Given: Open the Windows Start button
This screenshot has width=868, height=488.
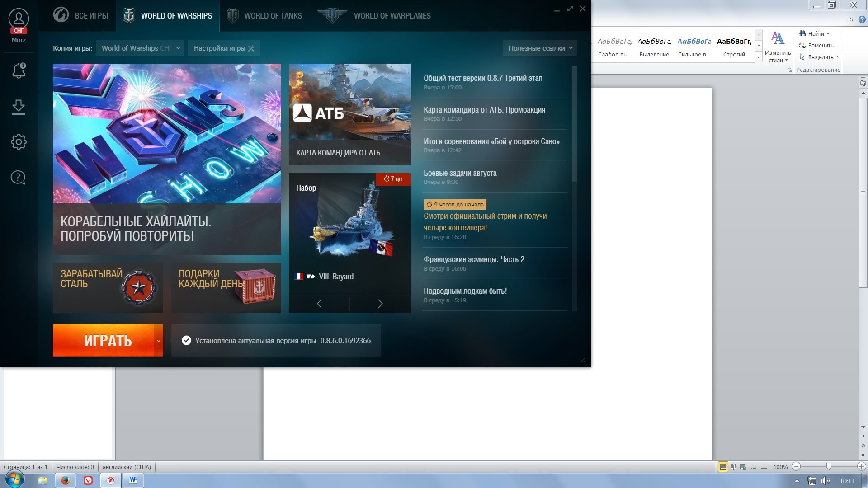Looking at the screenshot, I should [x=14, y=479].
